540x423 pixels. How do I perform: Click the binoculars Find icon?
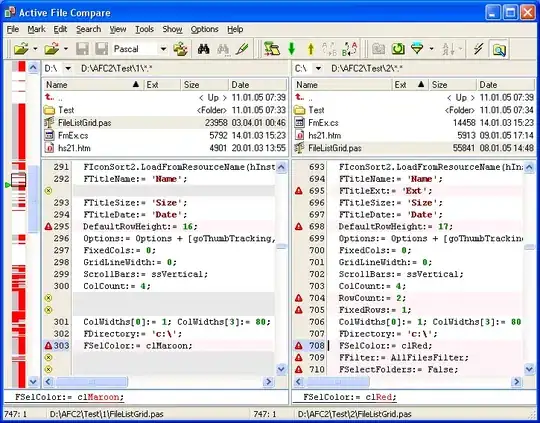pyautogui.click(x=204, y=49)
